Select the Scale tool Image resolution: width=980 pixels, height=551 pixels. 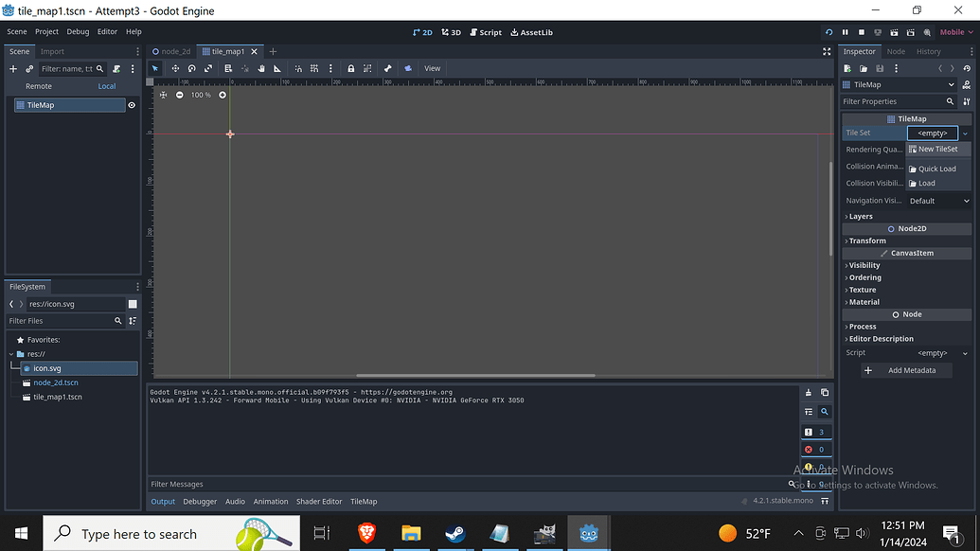point(210,68)
